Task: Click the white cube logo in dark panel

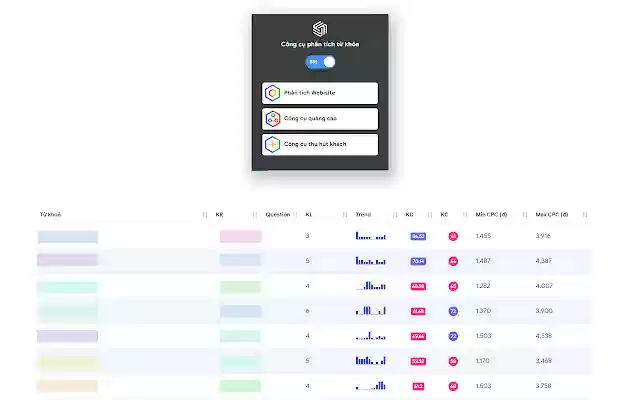Action: pos(320,29)
